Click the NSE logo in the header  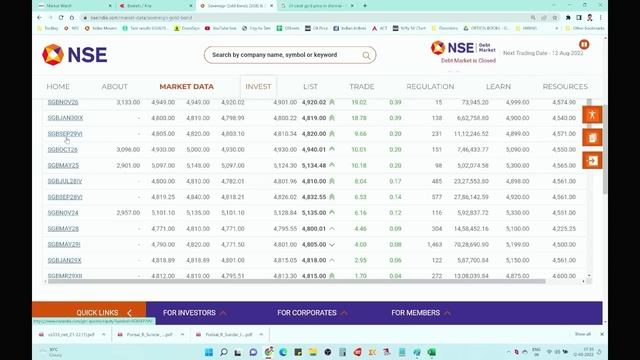tap(75, 55)
